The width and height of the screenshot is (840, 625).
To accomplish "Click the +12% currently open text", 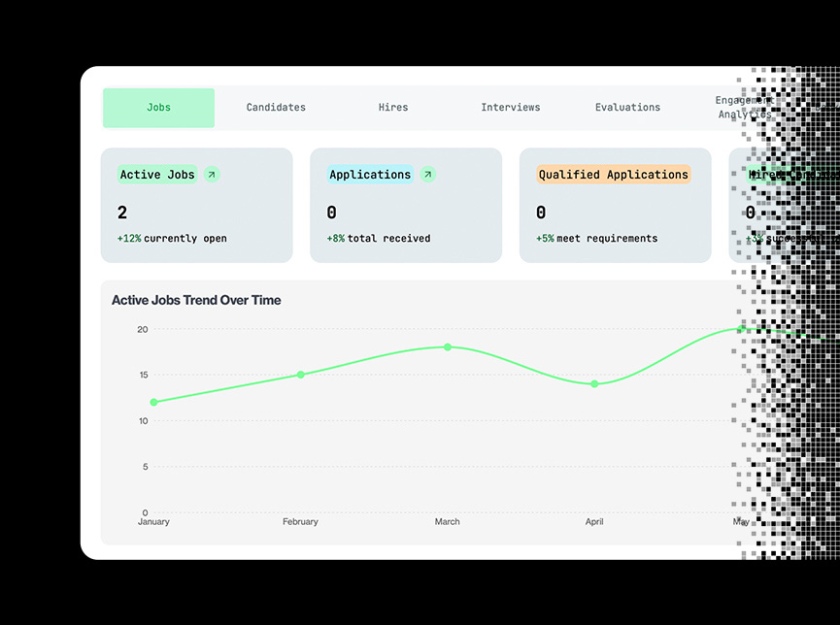I will pyautogui.click(x=172, y=238).
